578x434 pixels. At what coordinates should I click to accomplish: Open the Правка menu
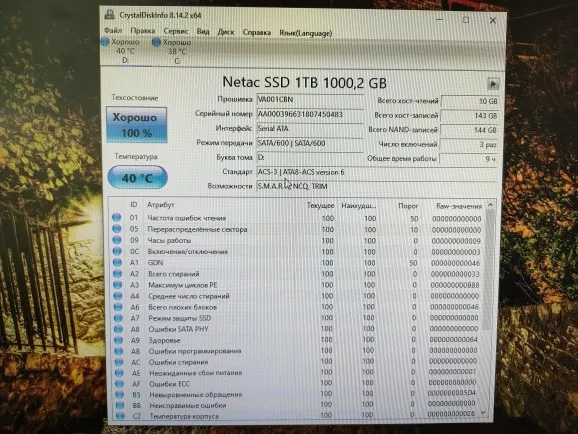tap(143, 31)
